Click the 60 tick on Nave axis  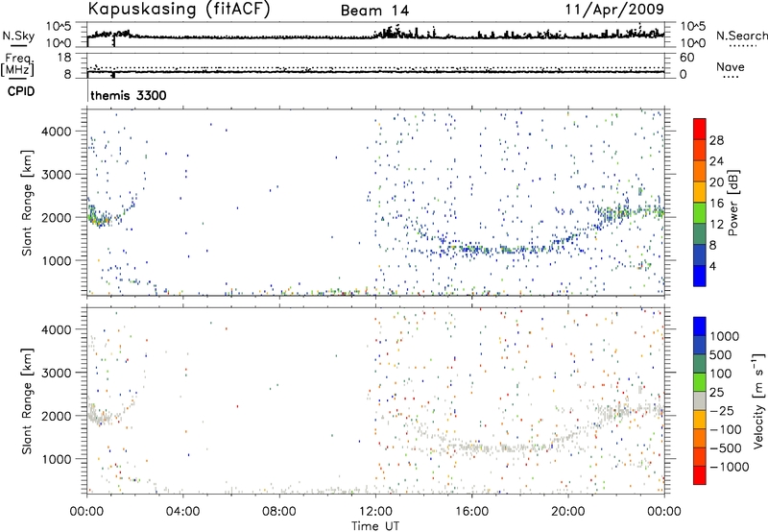click(686, 58)
